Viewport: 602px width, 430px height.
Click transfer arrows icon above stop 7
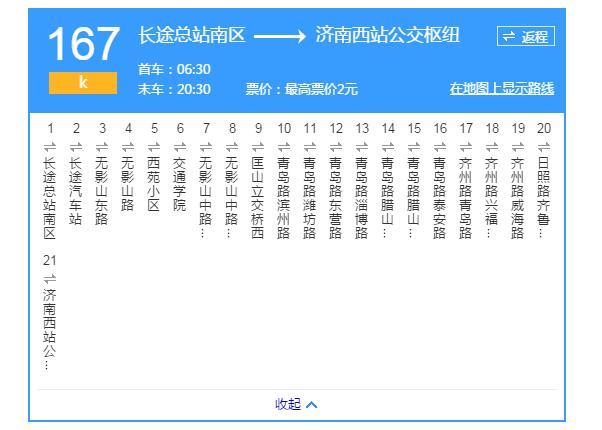[x=206, y=147]
